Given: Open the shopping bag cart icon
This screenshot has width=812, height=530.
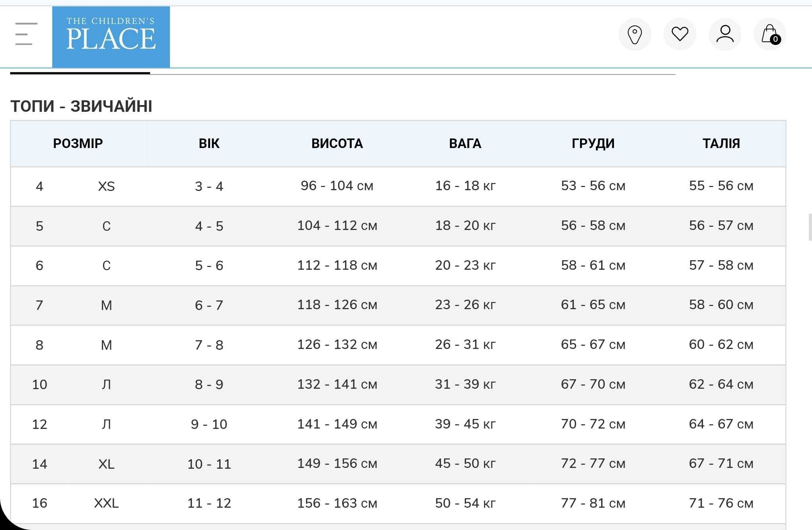Looking at the screenshot, I should click(770, 34).
